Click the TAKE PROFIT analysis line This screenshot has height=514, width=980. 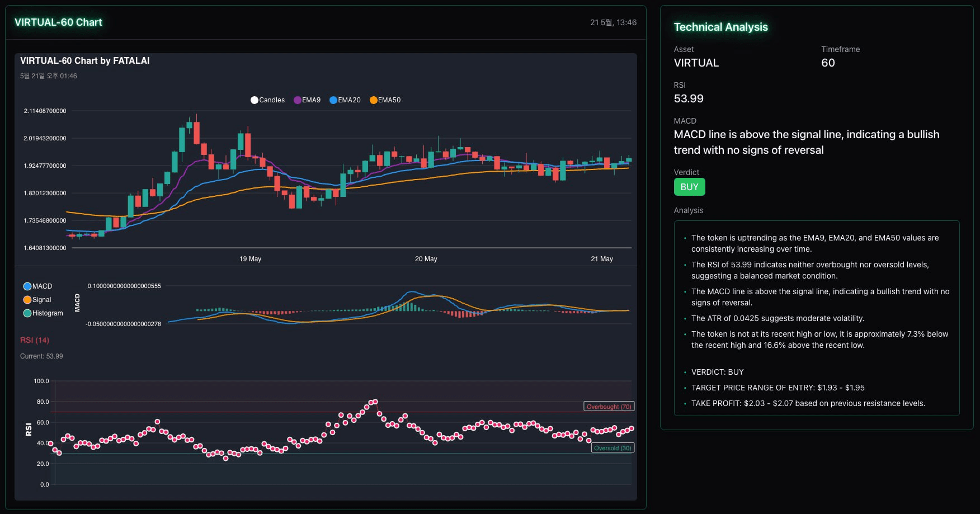tap(808, 403)
